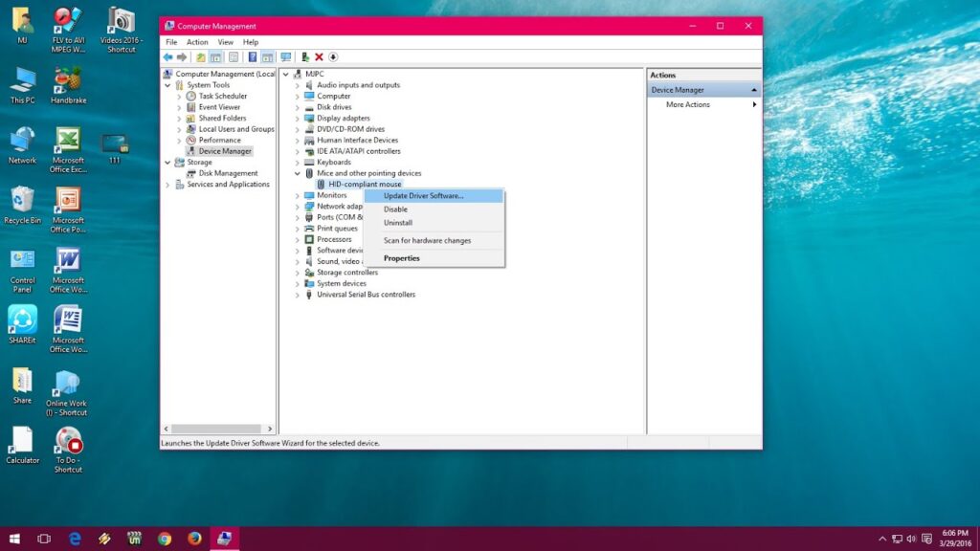Select the System devices item
The width and height of the screenshot is (980, 551).
coord(342,283)
